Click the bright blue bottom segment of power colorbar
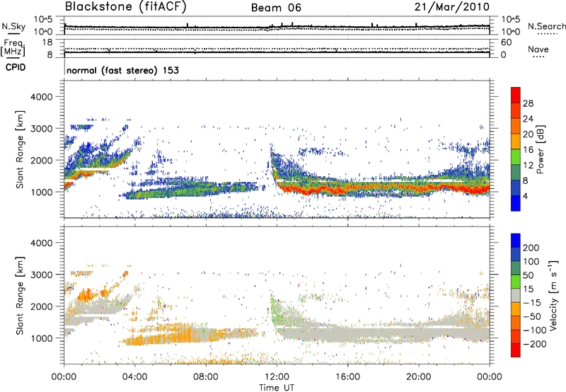 pyautogui.click(x=516, y=204)
